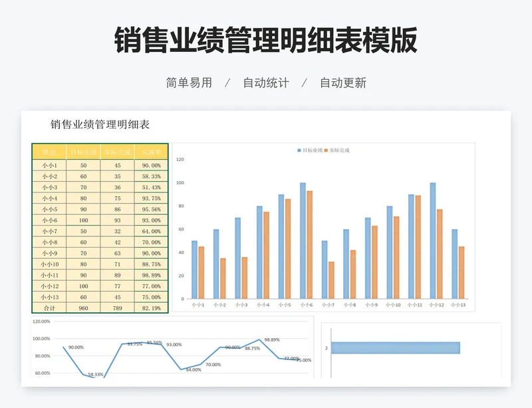Select the 目标业绩 legend label in chart
The height and width of the screenshot is (408, 532).
tap(313, 150)
